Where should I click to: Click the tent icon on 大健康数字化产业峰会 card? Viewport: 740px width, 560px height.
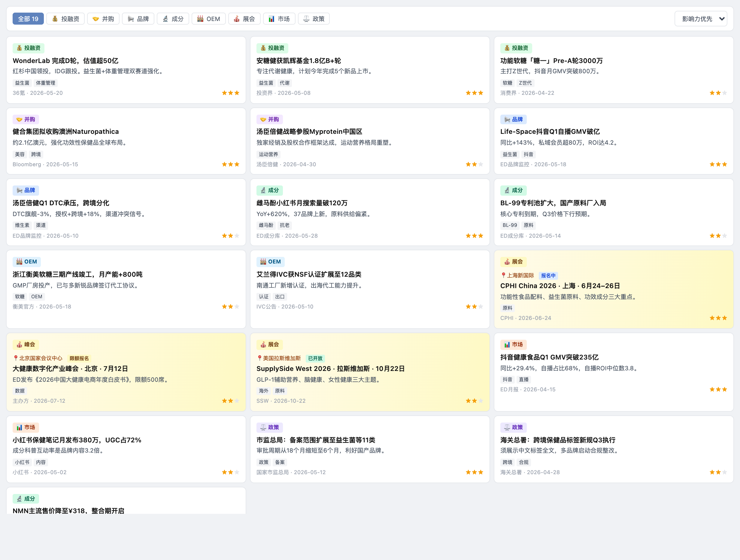[x=20, y=344]
